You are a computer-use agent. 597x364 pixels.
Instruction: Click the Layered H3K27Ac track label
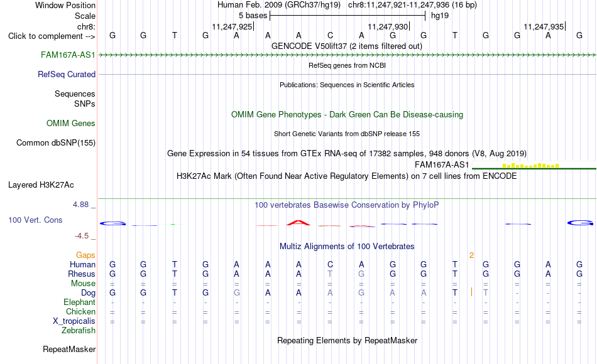pyautogui.click(x=41, y=185)
